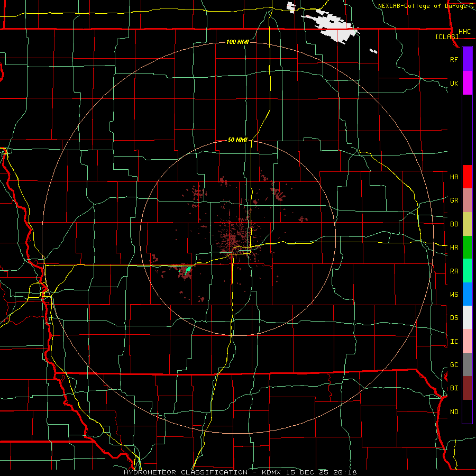This screenshot has height=476, width=476.
Task: Click the HR legend label
Action: (454, 248)
